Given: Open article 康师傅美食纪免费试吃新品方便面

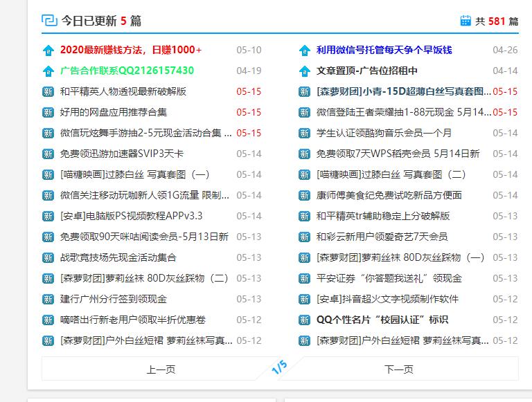Looking at the screenshot, I should tap(389, 195).
